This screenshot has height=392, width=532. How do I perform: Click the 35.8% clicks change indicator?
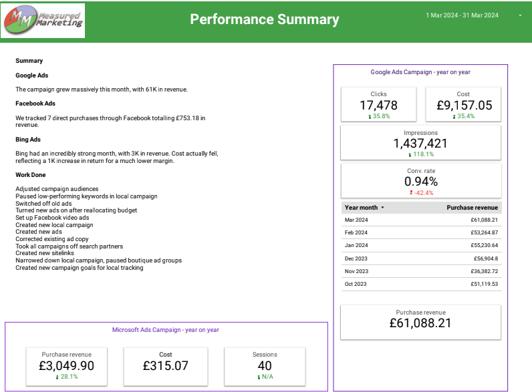[x=379, y=116]
